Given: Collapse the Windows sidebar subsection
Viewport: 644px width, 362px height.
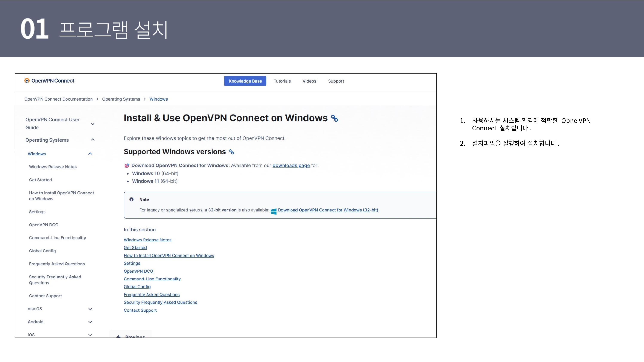Looking at the screenshot, I should pyautogui.click(x=90, y=154).
